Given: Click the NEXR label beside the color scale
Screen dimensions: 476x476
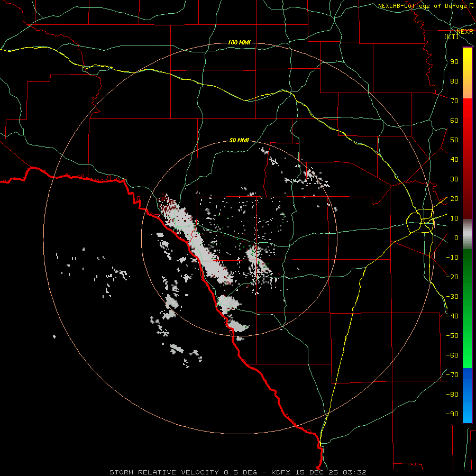Looking at the screenshot, I should (x=465, y=32).
